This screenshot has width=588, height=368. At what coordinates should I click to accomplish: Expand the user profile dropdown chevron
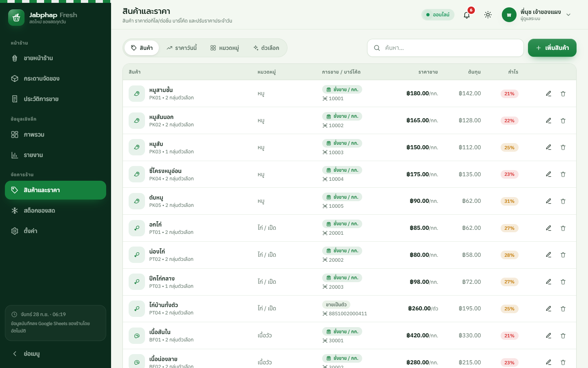(568, 15)
